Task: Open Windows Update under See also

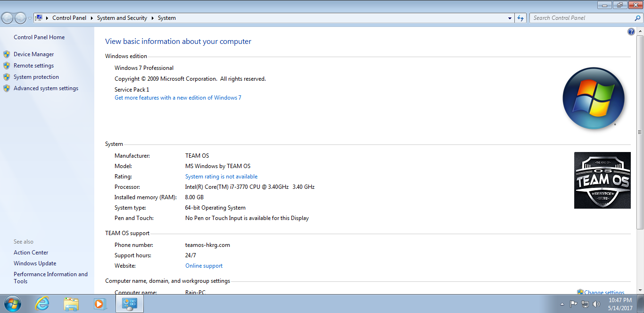Action: [x=35, y=263]
